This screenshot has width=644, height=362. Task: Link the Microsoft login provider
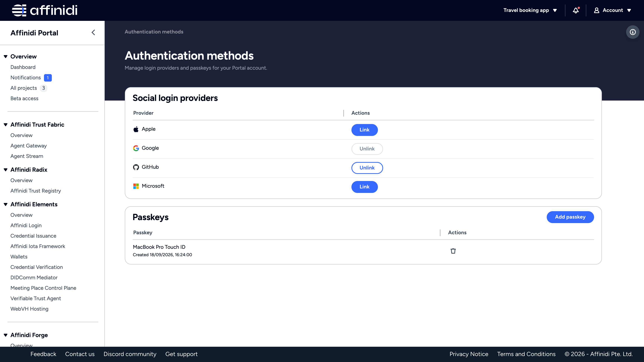point(364,187)
